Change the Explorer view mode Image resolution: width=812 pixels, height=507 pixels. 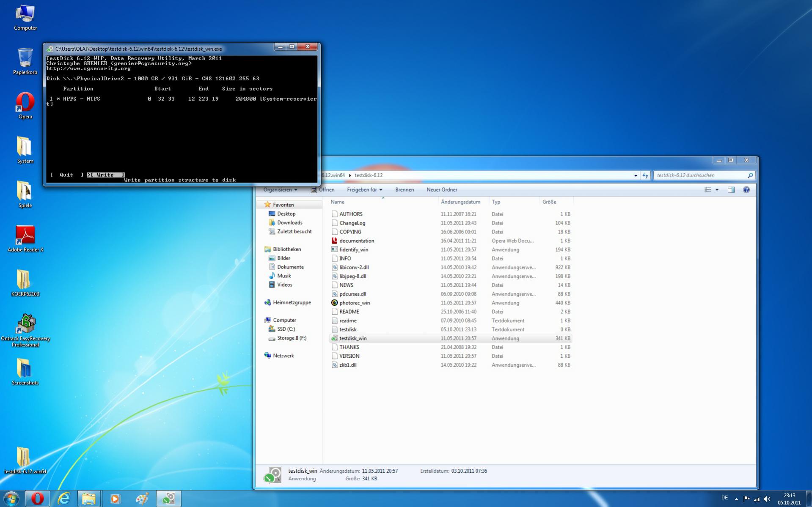pos(707,190)
